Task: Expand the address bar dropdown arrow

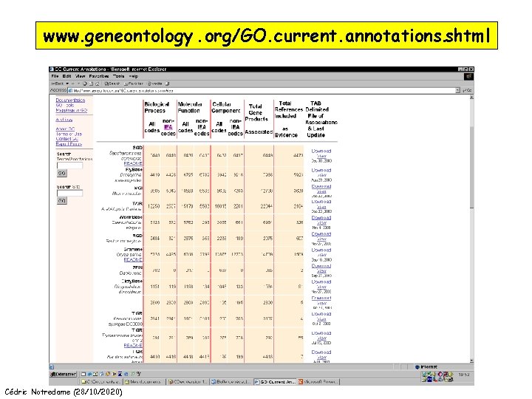Action: pos(457,90)
